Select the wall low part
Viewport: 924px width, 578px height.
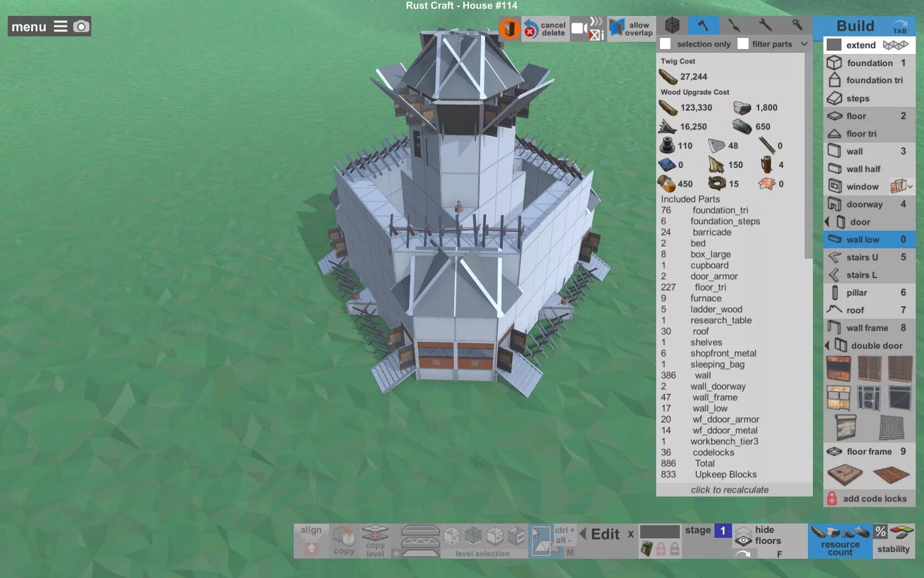coord(869,239)
